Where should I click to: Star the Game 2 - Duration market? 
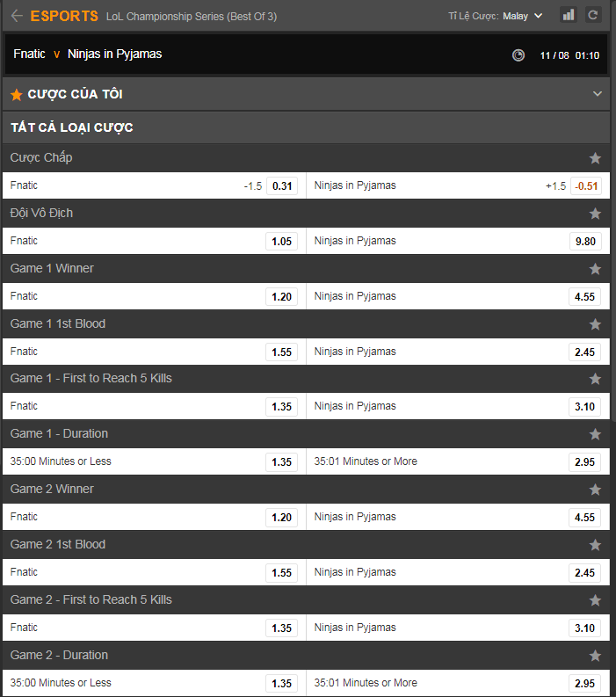coord(595,655)
